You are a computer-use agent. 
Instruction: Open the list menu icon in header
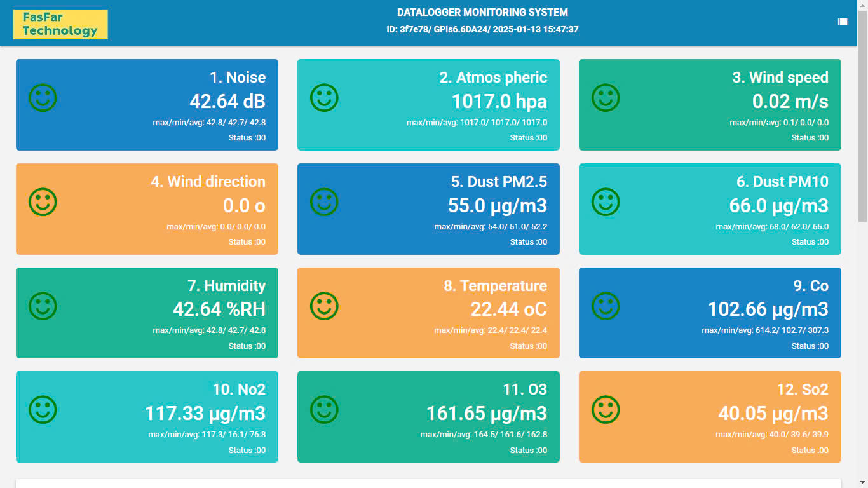[842, 22]
